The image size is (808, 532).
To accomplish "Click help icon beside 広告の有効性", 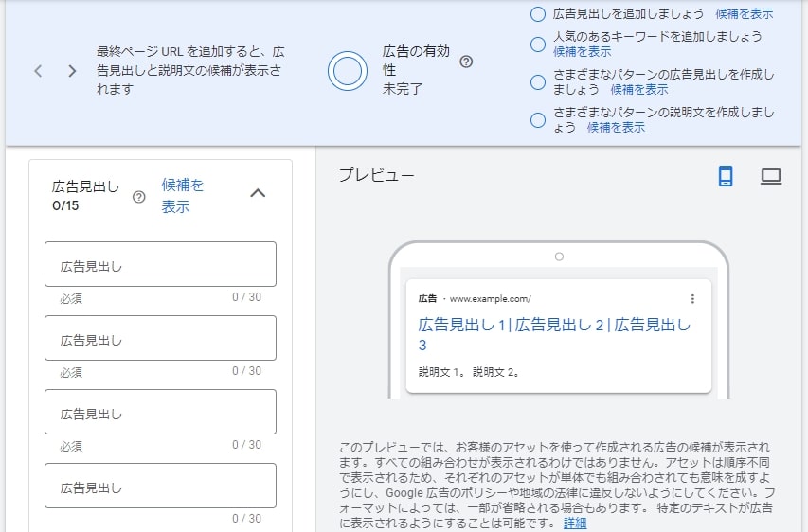I will click(466, 62).
